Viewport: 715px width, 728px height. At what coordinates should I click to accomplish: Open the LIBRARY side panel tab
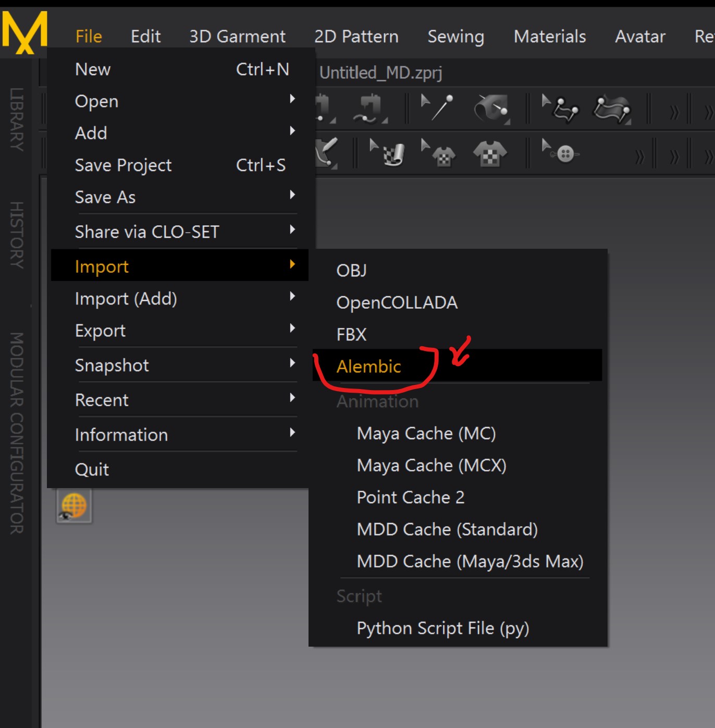(x=17, y=119)
